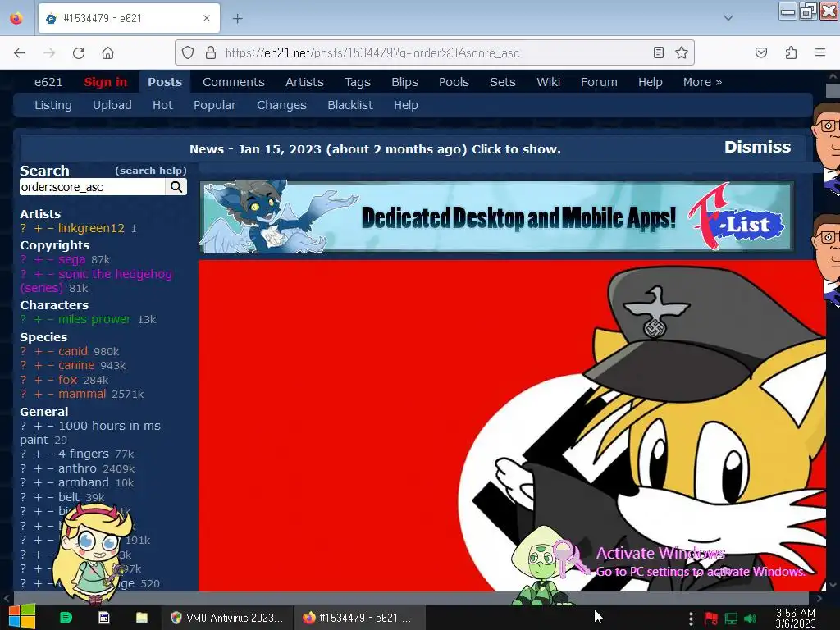Image resolution: width=840 pixels, height=630 pixels.
Task: Click the plus next to belt
Action: [x=38, y=497]
